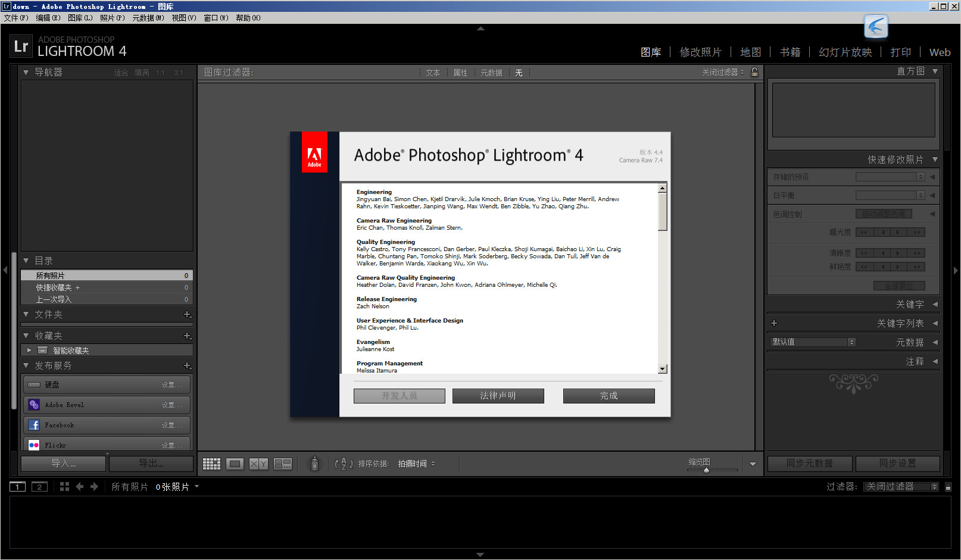This screenshot has width=961, height=560.
Task: Click the hard drive publish service icon
Action: pos(34,384)
